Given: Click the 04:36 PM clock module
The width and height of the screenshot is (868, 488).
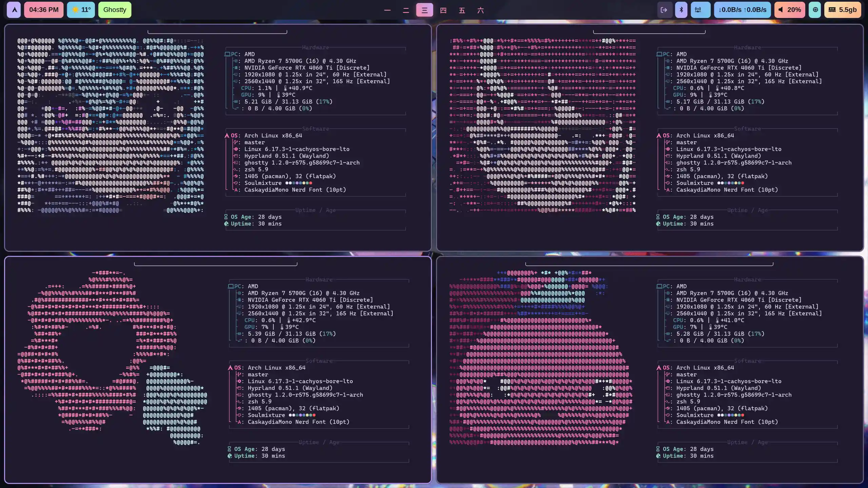Looking at the screenshot, I should (43, 10).
